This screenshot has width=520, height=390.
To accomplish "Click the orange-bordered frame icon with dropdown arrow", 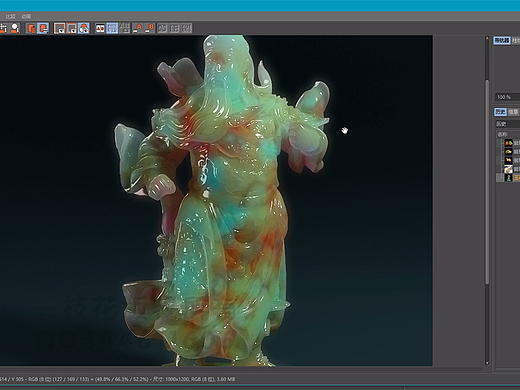I will [72, 28].
